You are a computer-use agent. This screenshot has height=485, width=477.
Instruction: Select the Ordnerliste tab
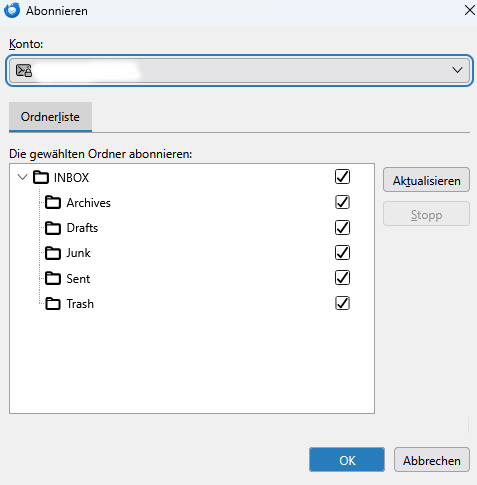[x=50, y=117]
